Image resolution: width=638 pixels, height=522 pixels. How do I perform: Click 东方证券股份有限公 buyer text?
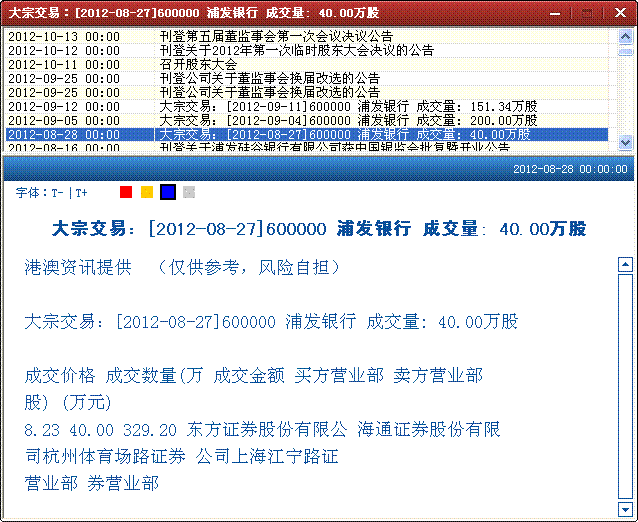click(x=267, y=430)
